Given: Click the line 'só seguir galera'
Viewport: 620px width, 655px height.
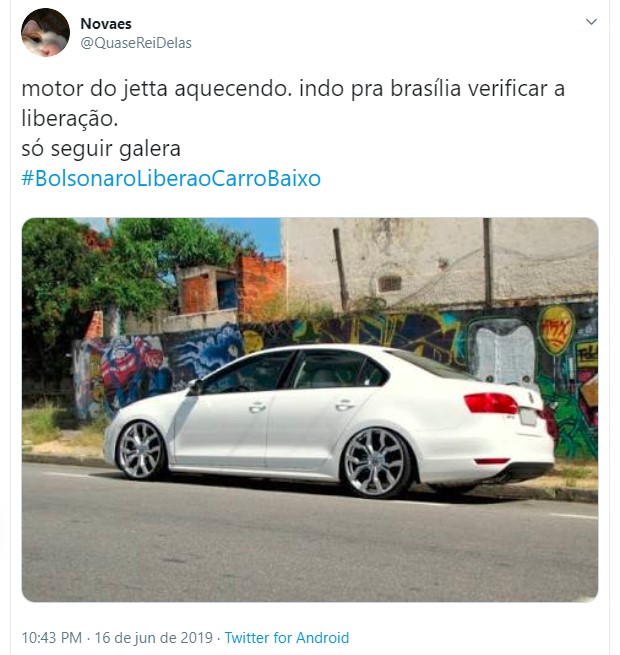Looking at the screenshot, I should (x=101, y=149).
